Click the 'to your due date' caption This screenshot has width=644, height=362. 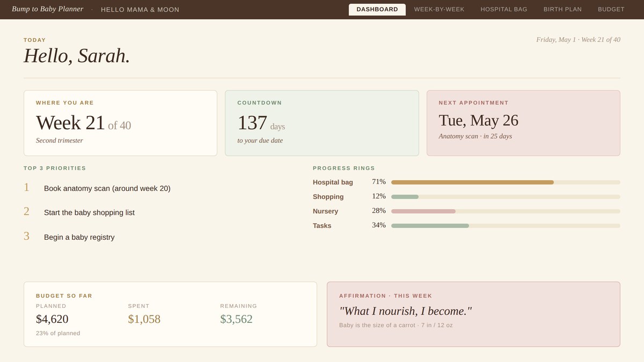260,141
